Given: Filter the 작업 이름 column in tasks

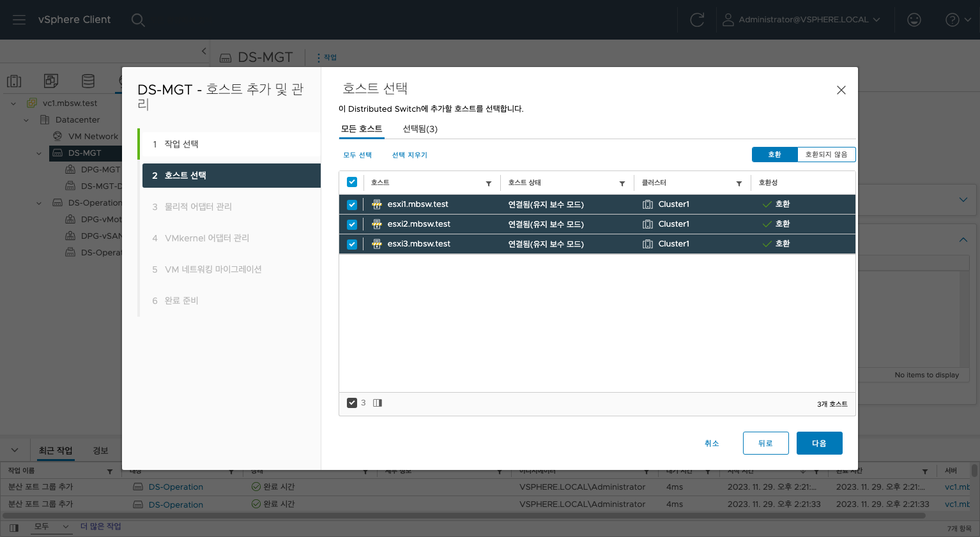Looking at the screenshot, I should [x=110, y=472].
